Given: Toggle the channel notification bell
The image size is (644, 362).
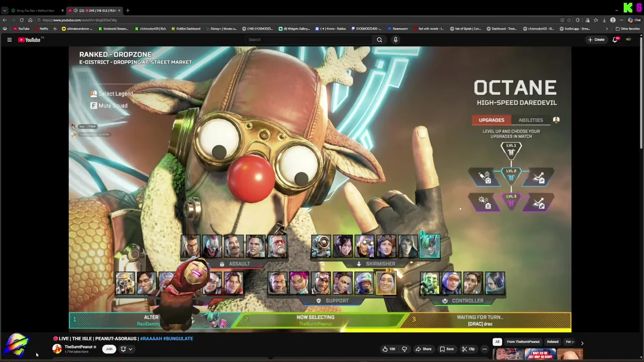Looking at the screenshot, I should (123, 349).
